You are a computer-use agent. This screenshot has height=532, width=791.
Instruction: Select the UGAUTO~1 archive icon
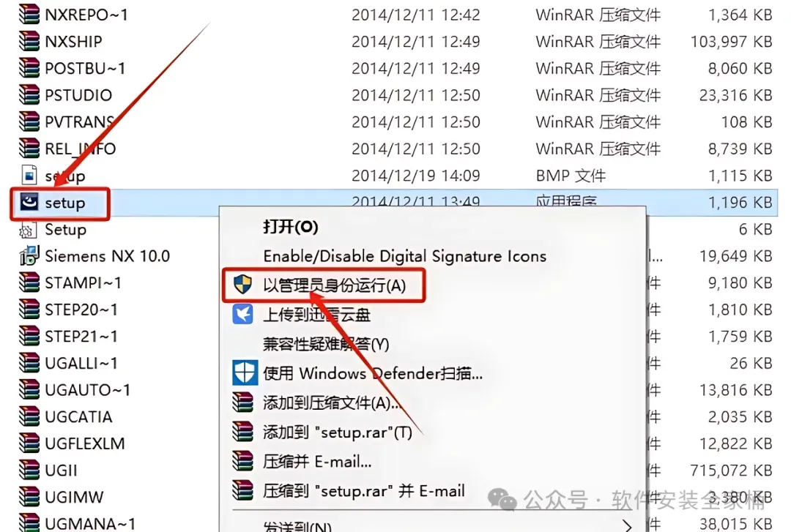point(29,389)
